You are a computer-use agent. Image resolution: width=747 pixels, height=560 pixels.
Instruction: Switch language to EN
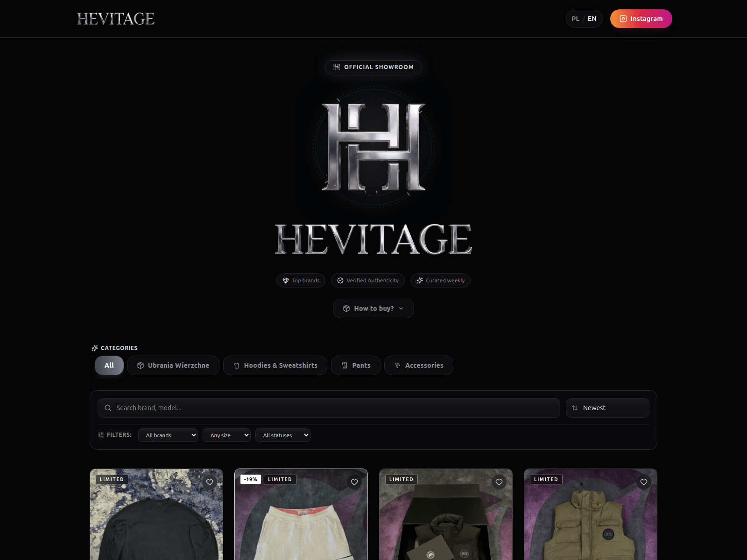pos(592,19)
